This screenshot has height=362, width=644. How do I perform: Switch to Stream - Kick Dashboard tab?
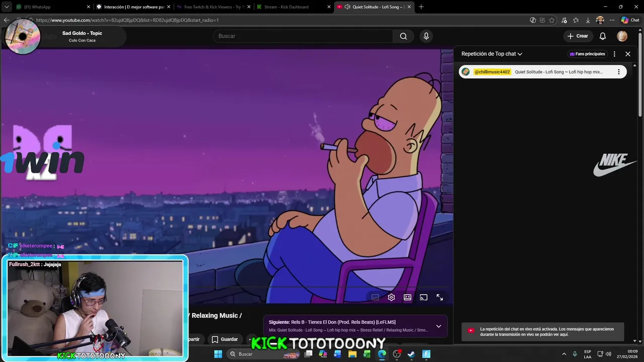point(294,7)
